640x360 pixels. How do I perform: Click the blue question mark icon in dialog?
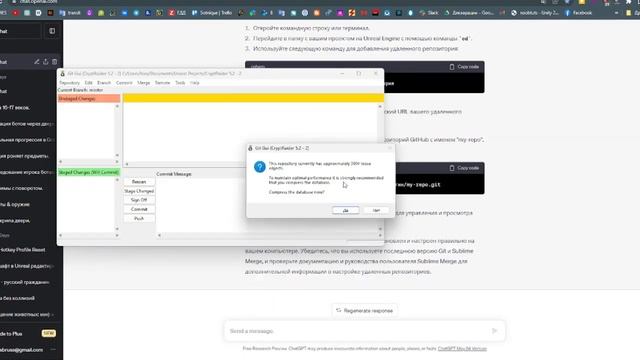tap(260, 167)
